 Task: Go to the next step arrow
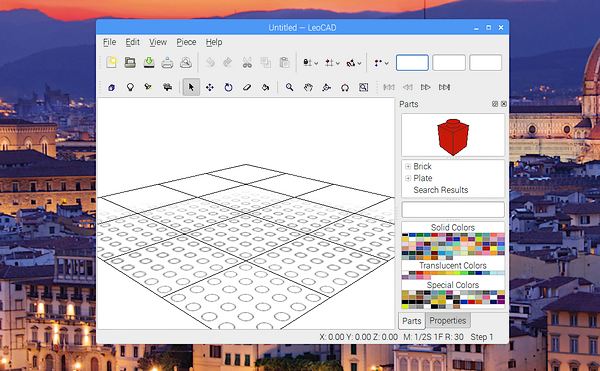pos(426,88)
